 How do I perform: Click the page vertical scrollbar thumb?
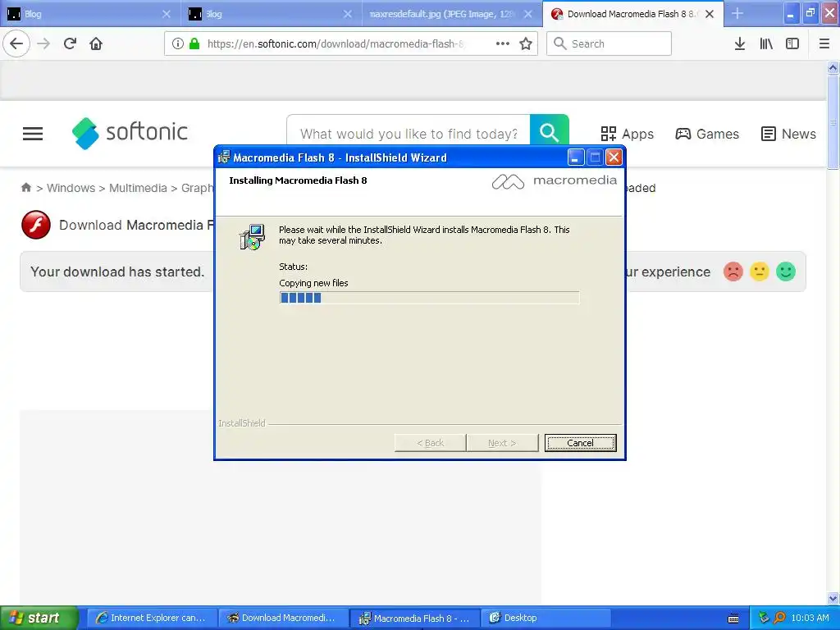tap(833, 122)
